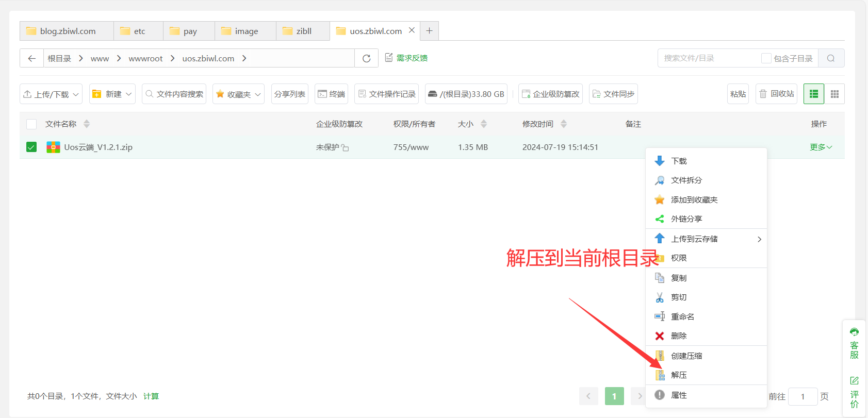Uncheck the Uos云端_V1.2.1.zip row checkbox

pyautogui.click(x=31, y=147)
